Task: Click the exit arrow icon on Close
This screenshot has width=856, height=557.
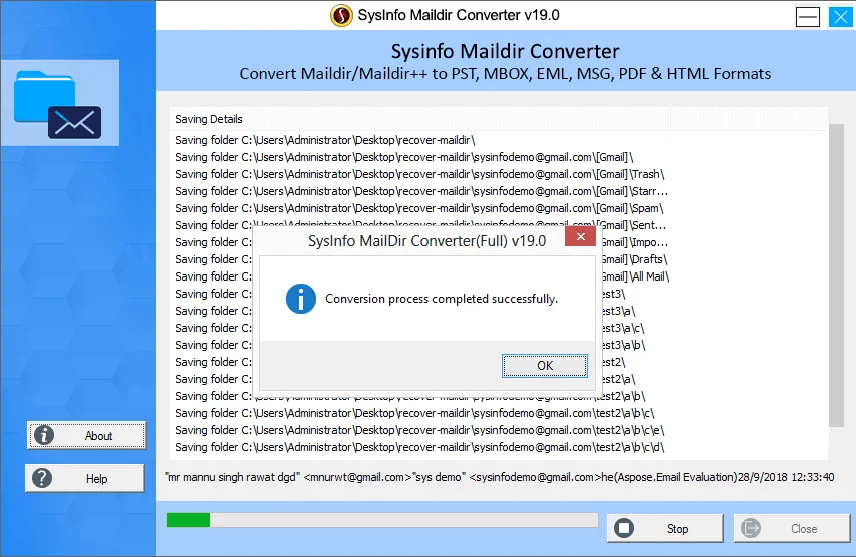Action: click(751, 528)
